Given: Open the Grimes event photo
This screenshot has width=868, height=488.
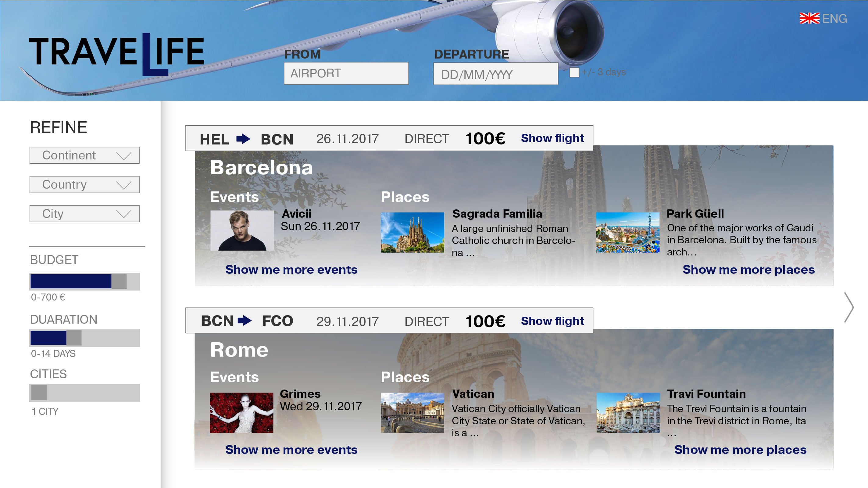Looking at the screenshot, I should 241,413.
